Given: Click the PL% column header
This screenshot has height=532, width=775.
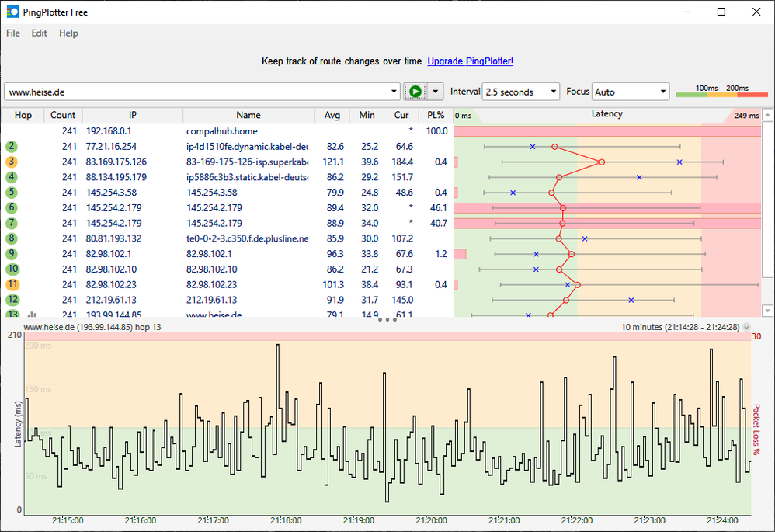Looking at the screenshot, I should tap(436, 115).
